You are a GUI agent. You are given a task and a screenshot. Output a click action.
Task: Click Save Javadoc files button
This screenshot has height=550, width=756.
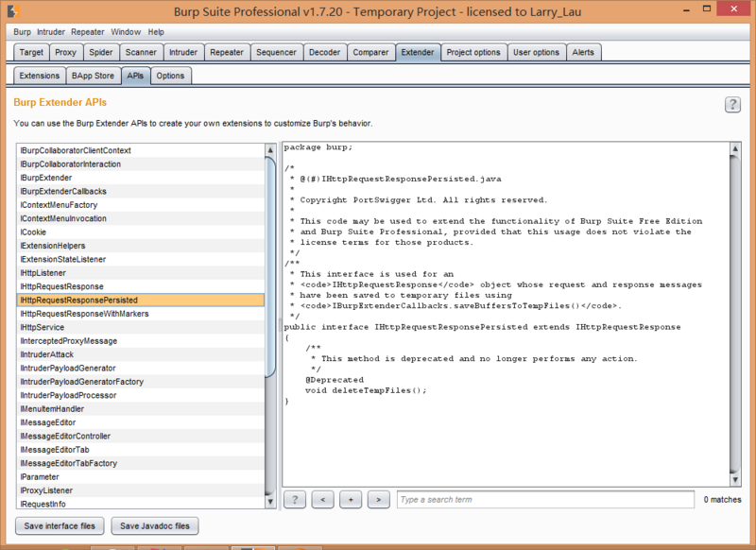pyautogui.click(x=155, y=525)
